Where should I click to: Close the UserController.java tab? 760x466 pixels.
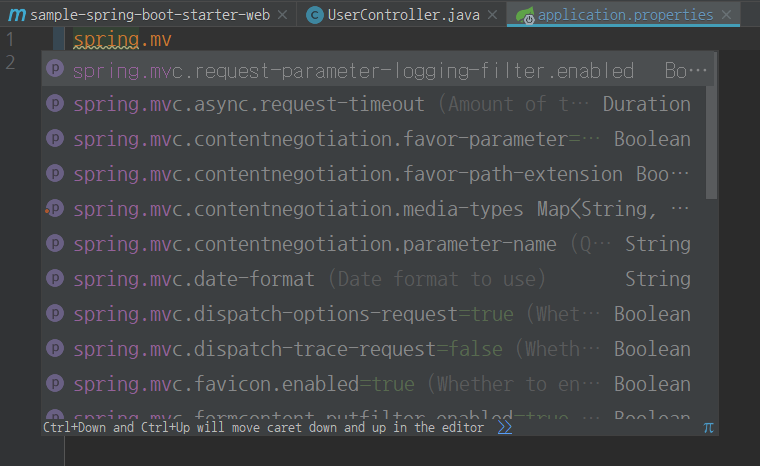pyautogui.click(x=493, y=15)
